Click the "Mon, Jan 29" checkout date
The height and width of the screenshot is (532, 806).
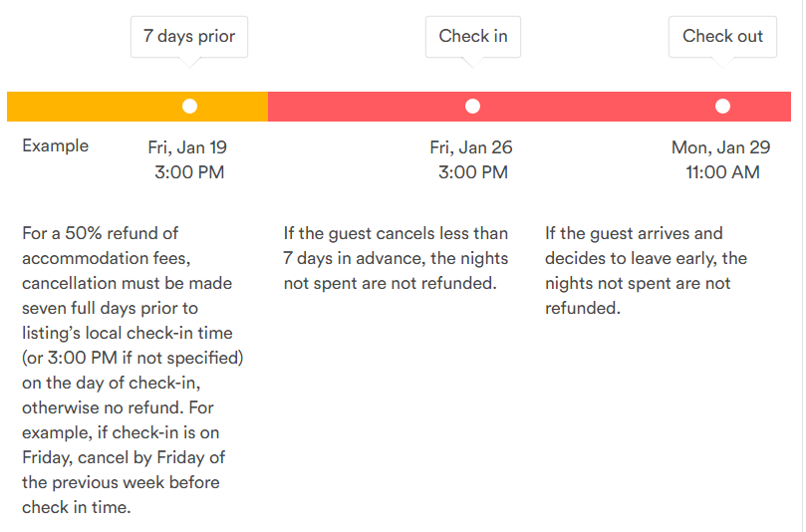(720, 147)
